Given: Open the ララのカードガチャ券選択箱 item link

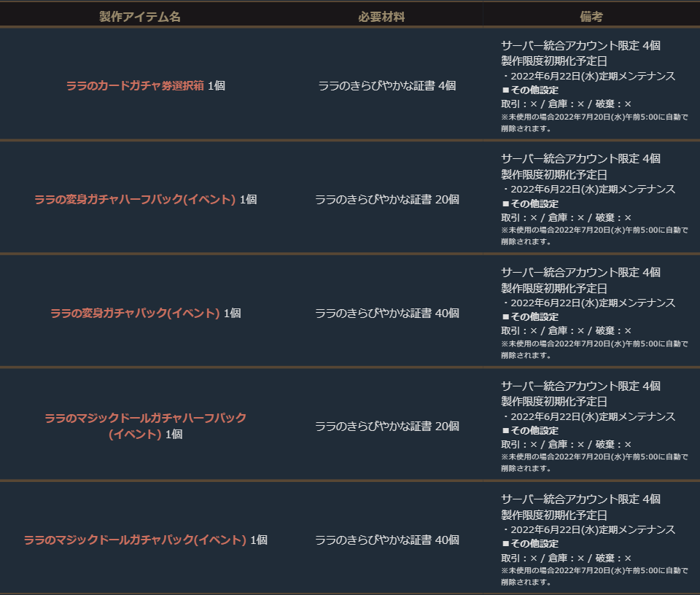Looking at the screenshot, I should [135, 85].
